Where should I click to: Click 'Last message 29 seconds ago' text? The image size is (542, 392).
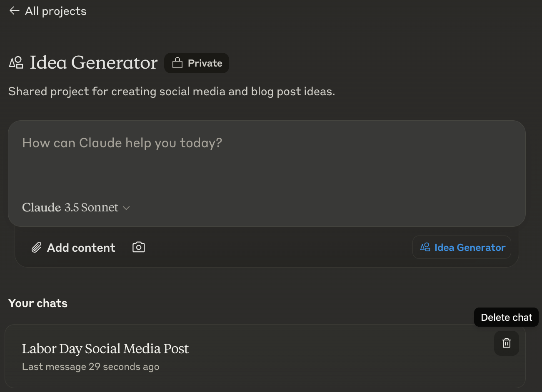coord(90,367)
